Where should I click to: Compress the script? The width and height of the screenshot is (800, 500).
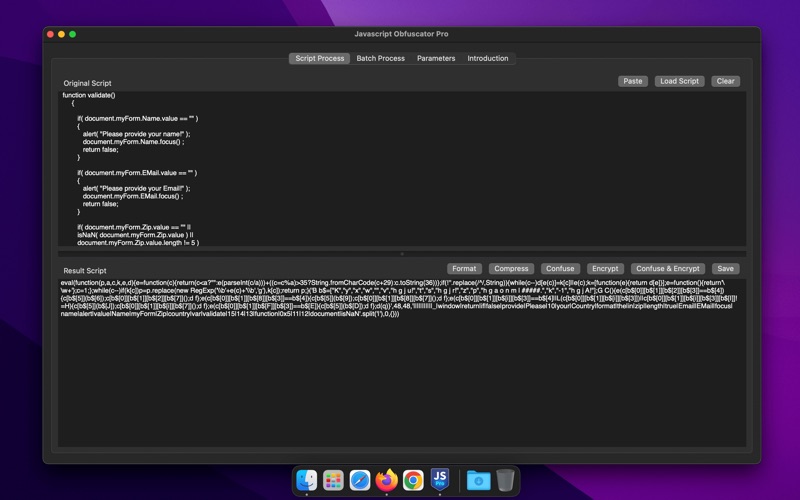click(511, 268)
